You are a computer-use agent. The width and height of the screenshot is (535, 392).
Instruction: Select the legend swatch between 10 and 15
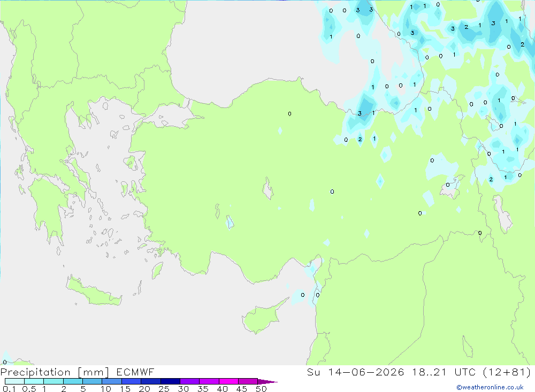pos(112,381)
